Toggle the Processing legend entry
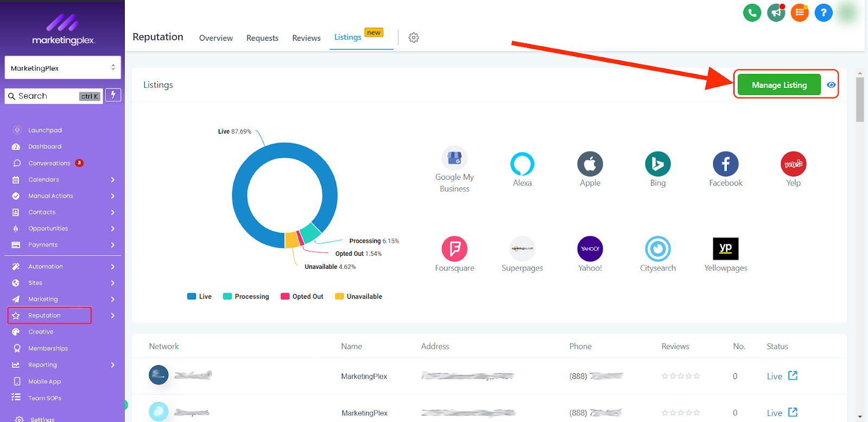 coord(246,297)
